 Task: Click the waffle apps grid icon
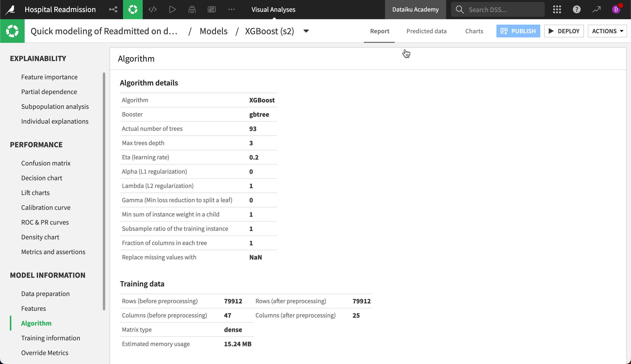coord(557,9)
